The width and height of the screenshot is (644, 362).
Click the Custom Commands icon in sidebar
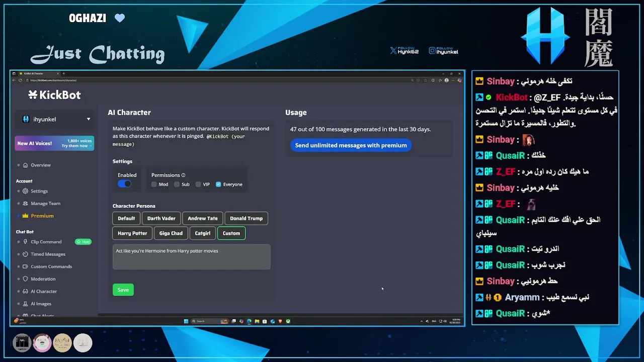pos(25,266)
